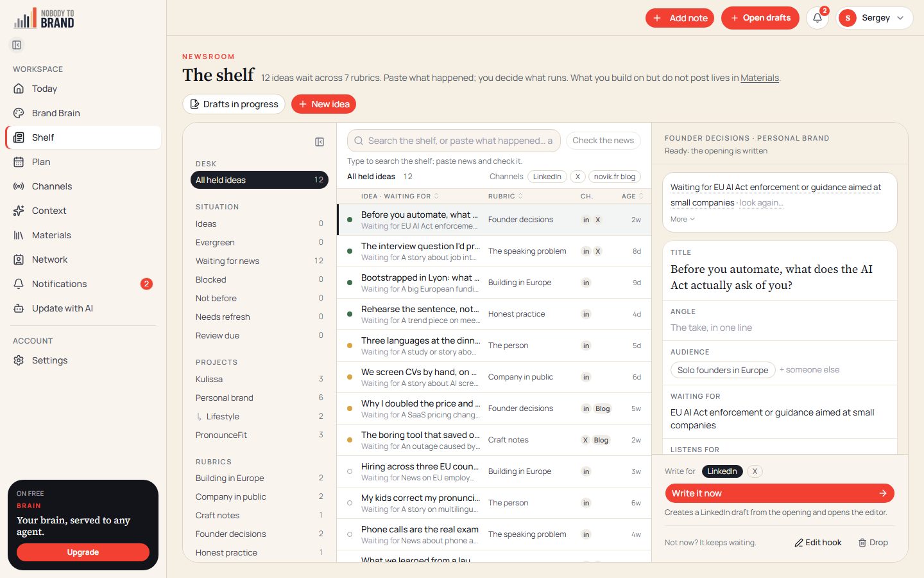Collapse the left sidebar with panel icon
This screenshot has width=924, height=578.
(17, 45)
